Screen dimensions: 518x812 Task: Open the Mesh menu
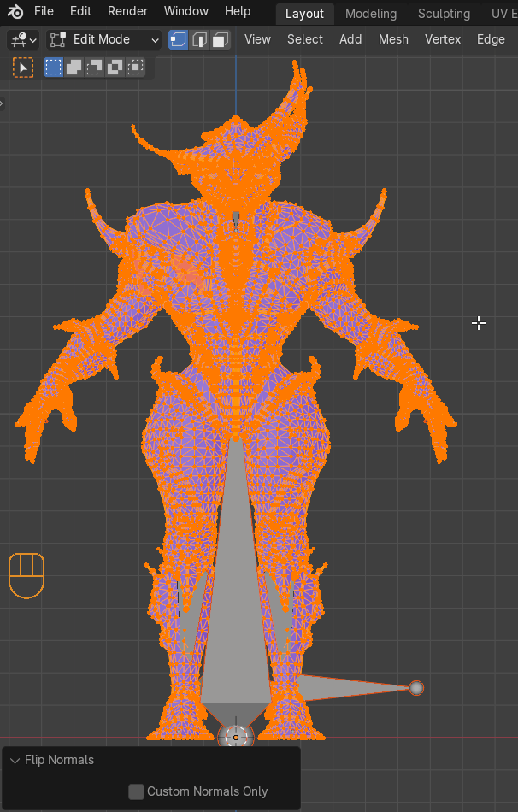point(393,39)
